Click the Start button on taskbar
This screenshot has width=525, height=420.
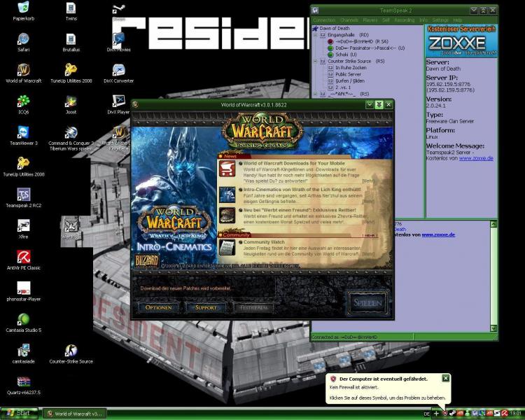click(20, 413)
